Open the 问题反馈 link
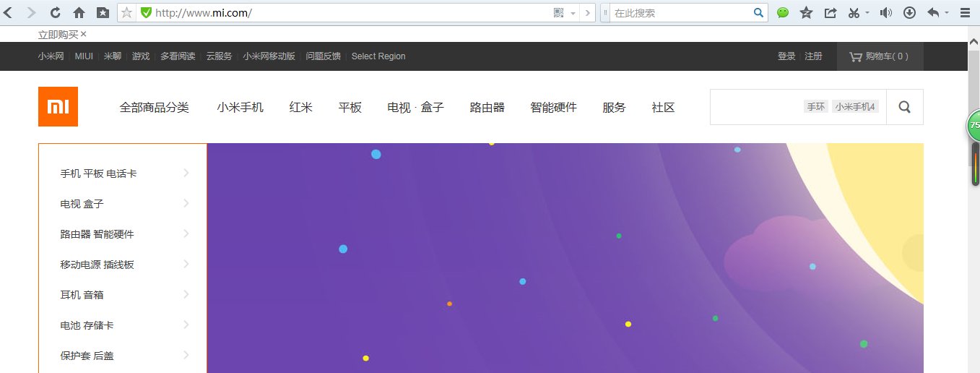Viewport: 980px width, 373px height. [323, 56]
